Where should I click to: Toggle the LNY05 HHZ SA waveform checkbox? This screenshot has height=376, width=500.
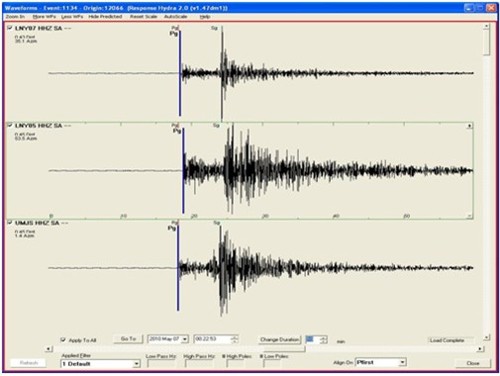coord(10,125)
